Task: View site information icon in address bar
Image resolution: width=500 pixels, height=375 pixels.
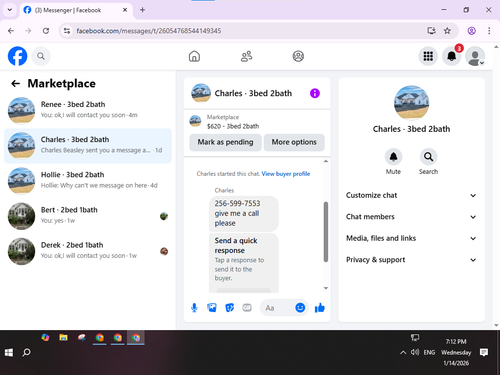Action: tap(67, 31)
